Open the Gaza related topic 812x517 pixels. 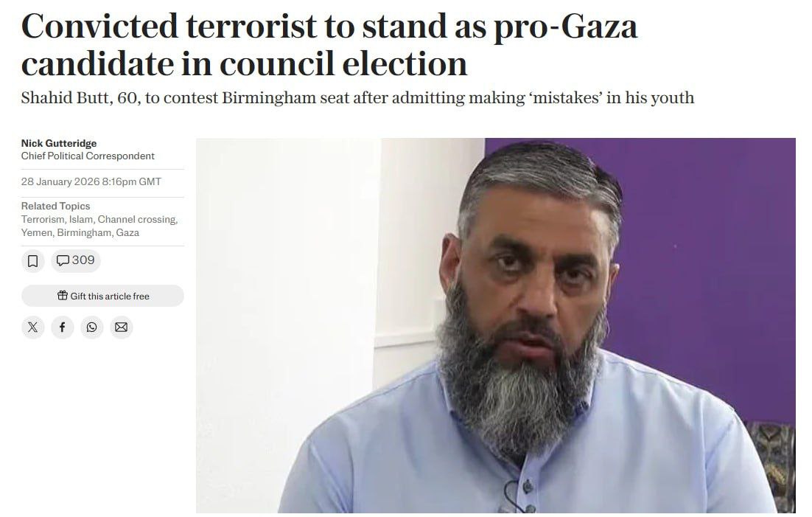127,232
